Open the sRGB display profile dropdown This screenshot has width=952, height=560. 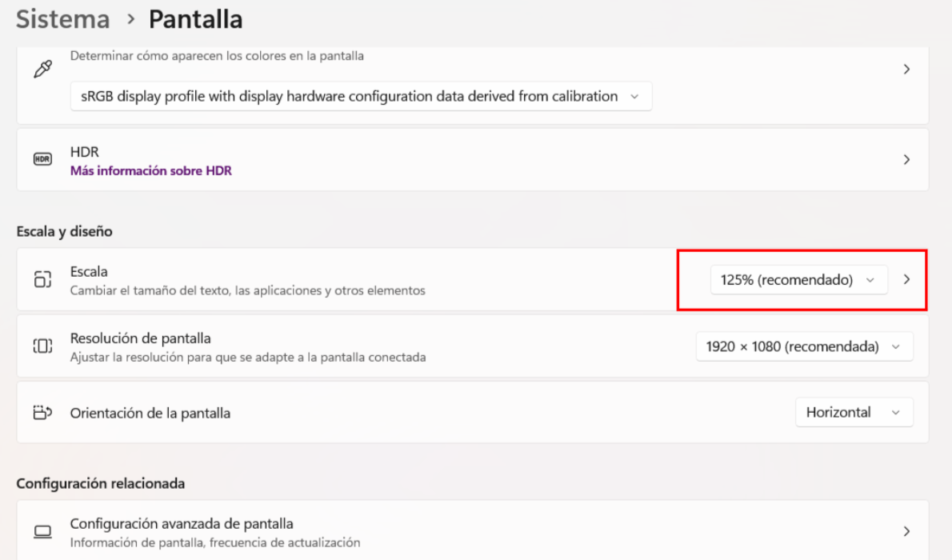[x=361, y=96]
